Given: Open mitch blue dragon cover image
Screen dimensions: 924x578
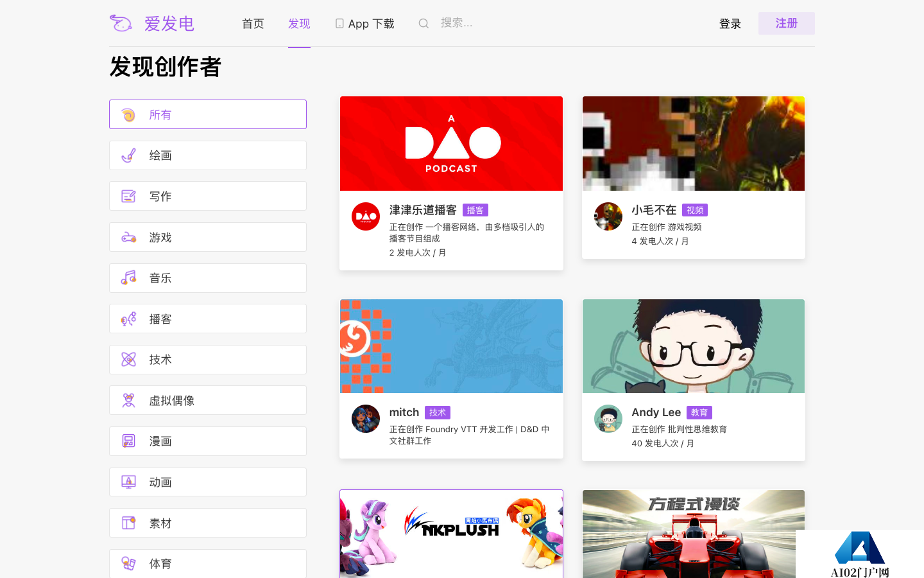Looking at the screenshot, I should (451, 346).
